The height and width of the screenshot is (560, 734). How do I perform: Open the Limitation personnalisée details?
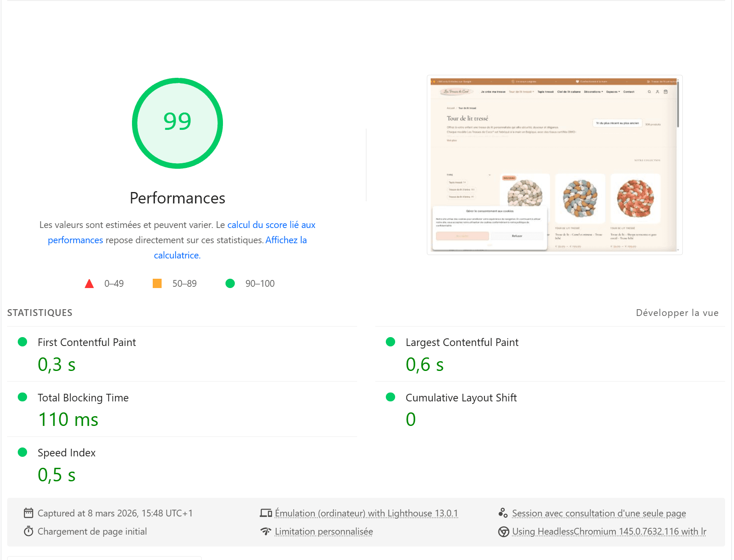[324, 531]
